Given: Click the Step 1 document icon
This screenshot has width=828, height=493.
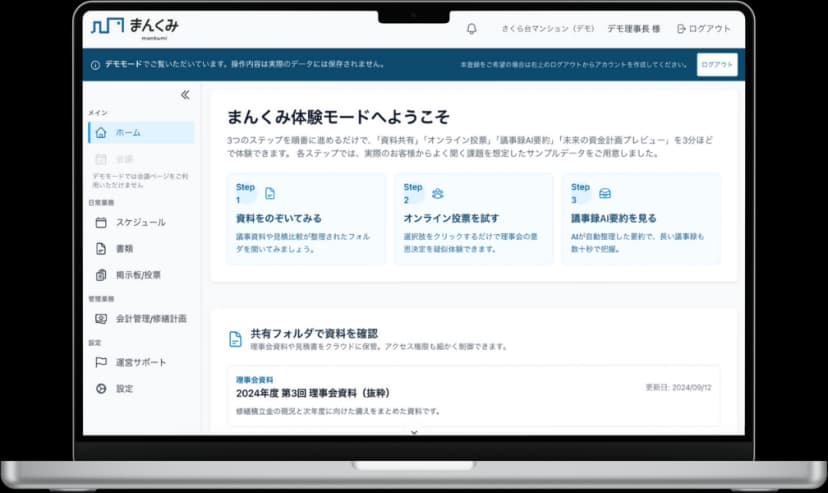Looking at the screenshot, I should (x=270, y=194).
